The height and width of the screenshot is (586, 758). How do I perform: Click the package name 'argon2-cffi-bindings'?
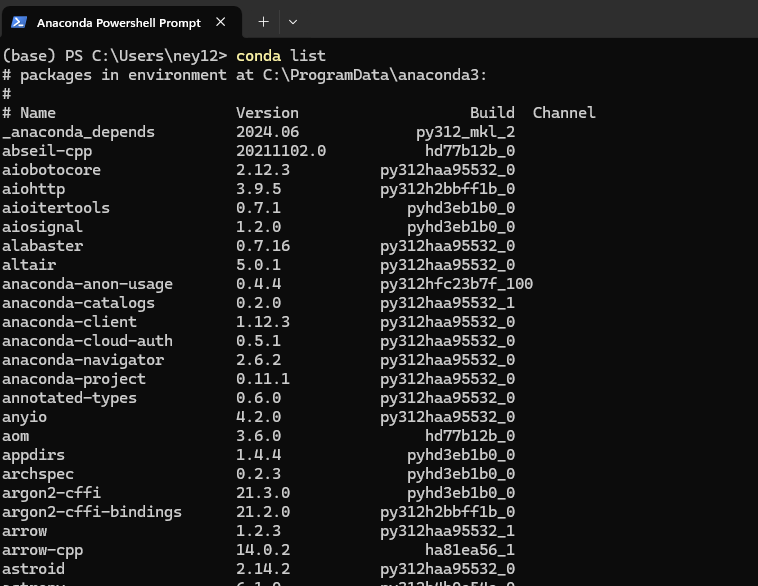92,512
